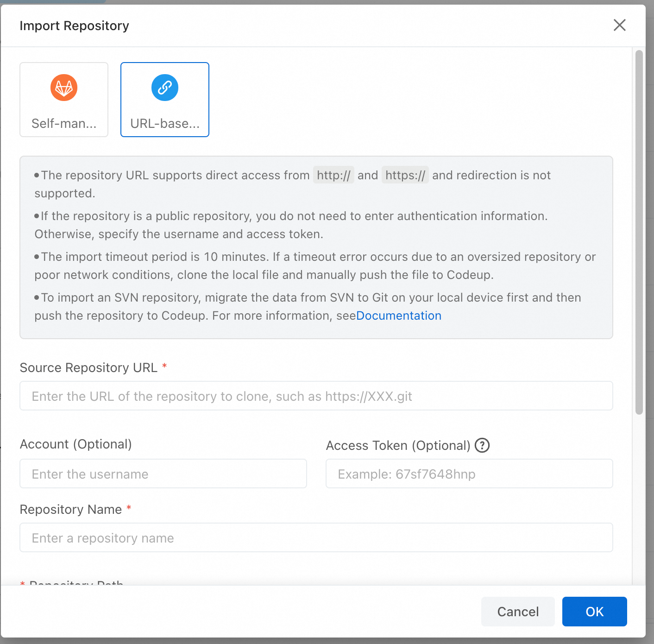Click the dialog's vertical scrollbar
This screenshot has width=654, height=644.
click(x=639, y=232)
